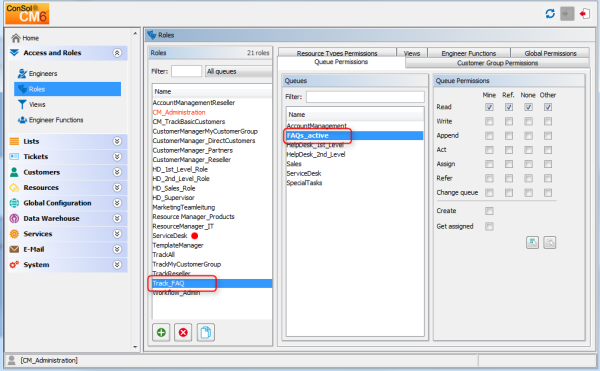Image resolution: width=600 pixels, height=371 pixels.
Task: Click the Customers section icon
Action: [14, 172]
